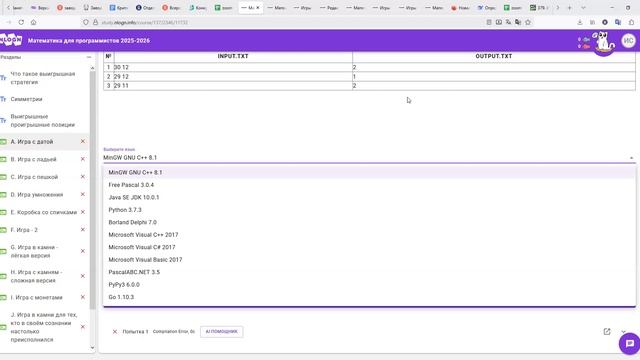Click sidebar scrollbar up arrow
This screenshot has width=640, height=360.
92,68
